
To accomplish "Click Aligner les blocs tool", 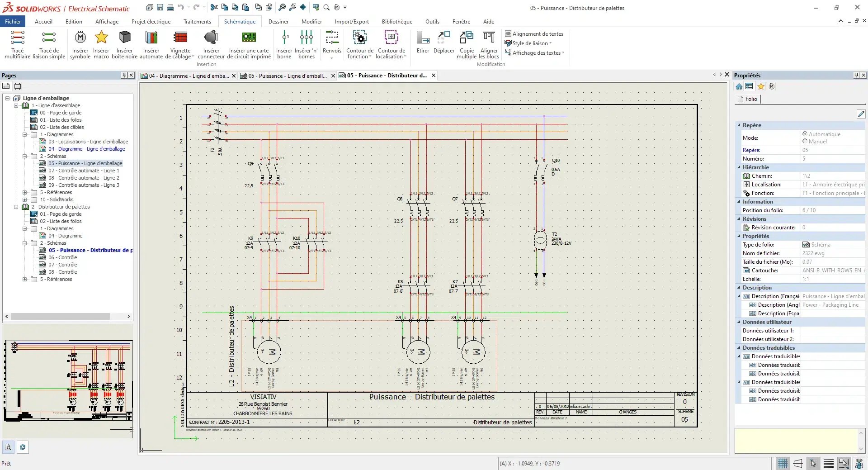I will point(489,44).
